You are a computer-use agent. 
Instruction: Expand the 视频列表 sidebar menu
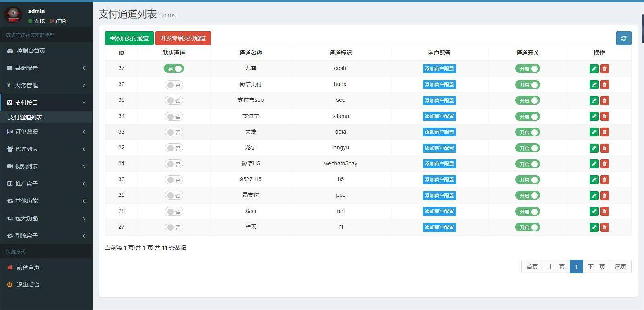point(46,166)
